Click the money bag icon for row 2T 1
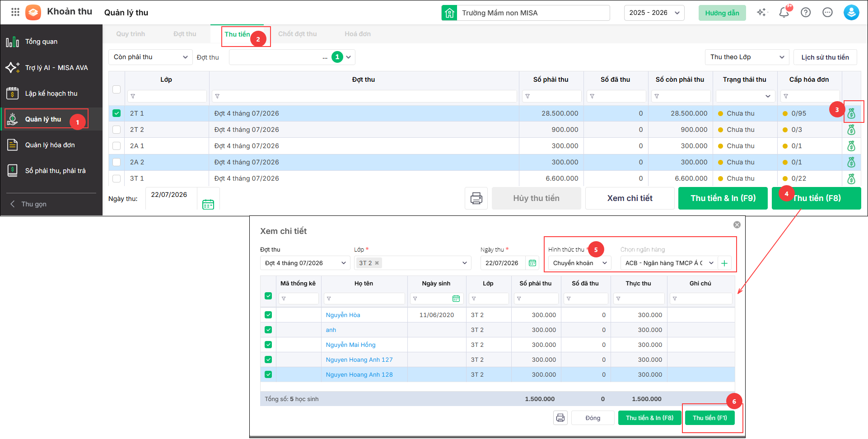Viewport: 868px width, 439px height. (851, 113)
